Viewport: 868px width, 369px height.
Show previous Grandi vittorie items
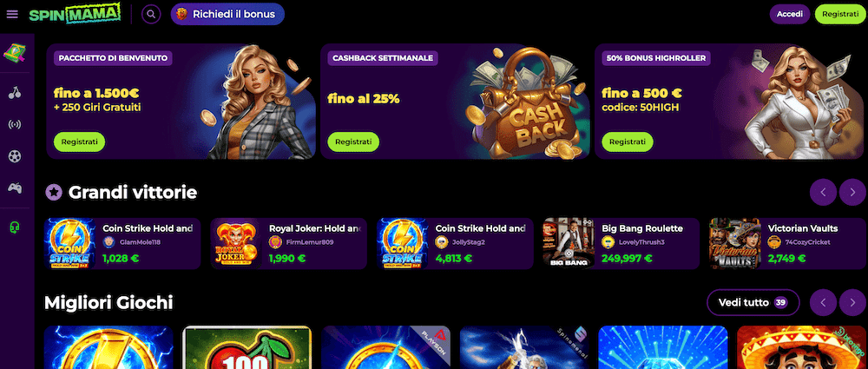pyautogui.click(x=823, y=192)
